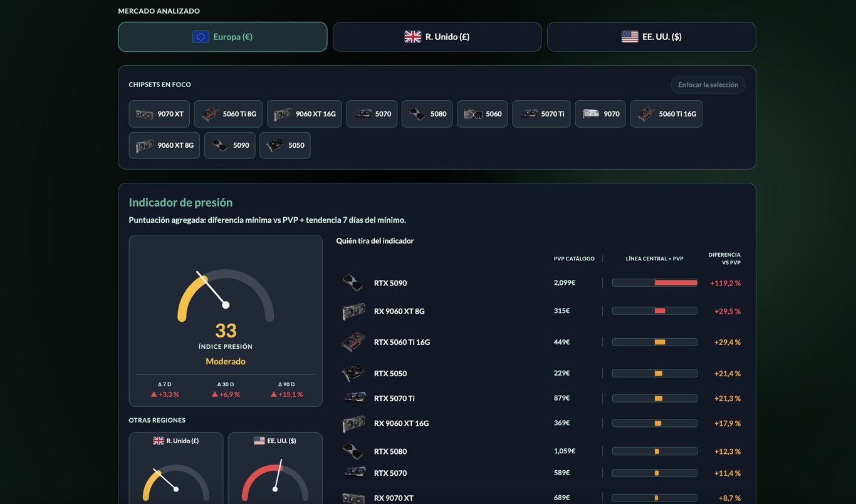The width and height of the screenshot is (856, 504).
Task: Toggle the 9070 XT chipset chip
Action: click(159, 114)
